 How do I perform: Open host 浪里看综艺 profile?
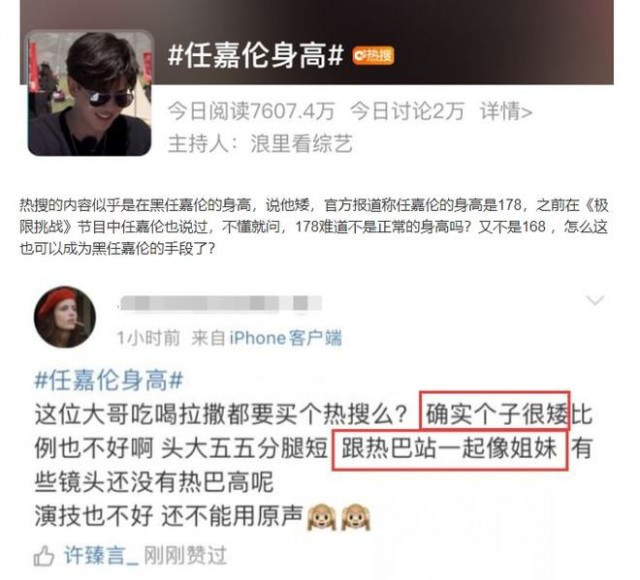tap(302, 144)
